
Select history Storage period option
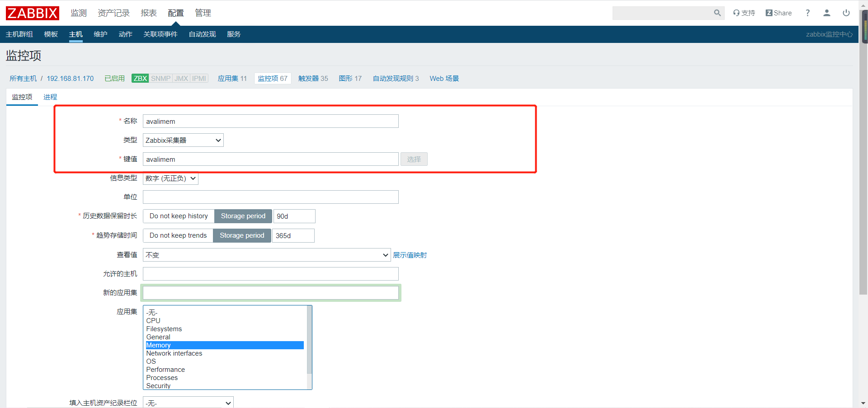(243, 216)
